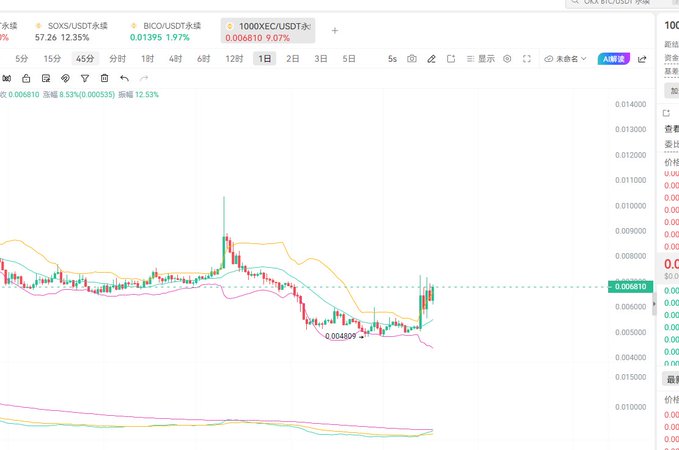Redo the drawing action
The height and width of the screenshot is (450, 679).
[144, 78]
